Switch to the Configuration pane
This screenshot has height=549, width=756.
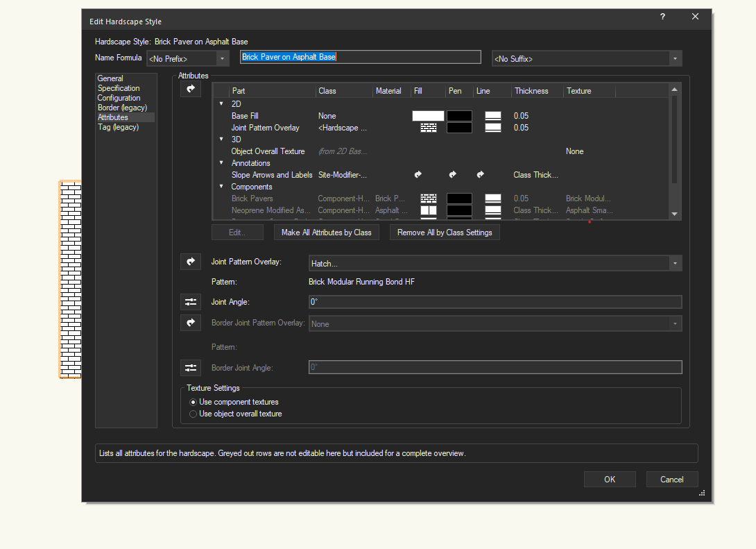click(119, 98)
